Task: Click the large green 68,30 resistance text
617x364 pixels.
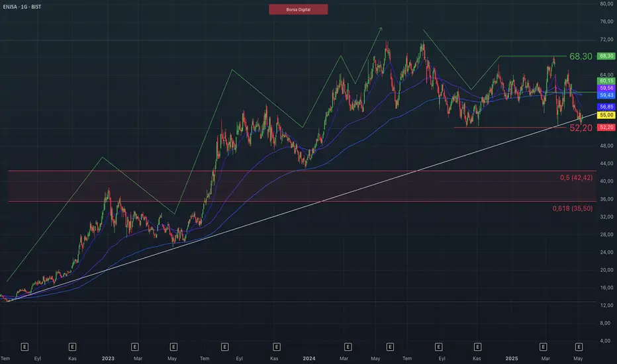Action: coord(581,57)
